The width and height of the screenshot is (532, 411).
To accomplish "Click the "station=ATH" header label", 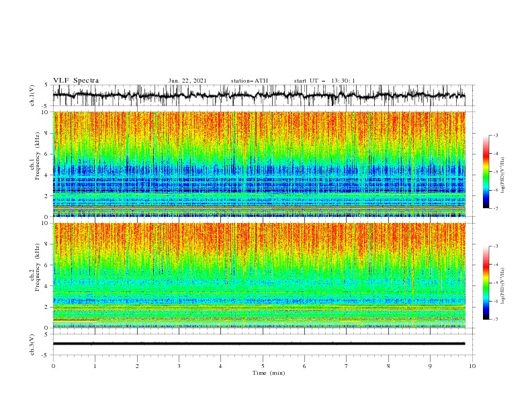I will coord(249,81).
